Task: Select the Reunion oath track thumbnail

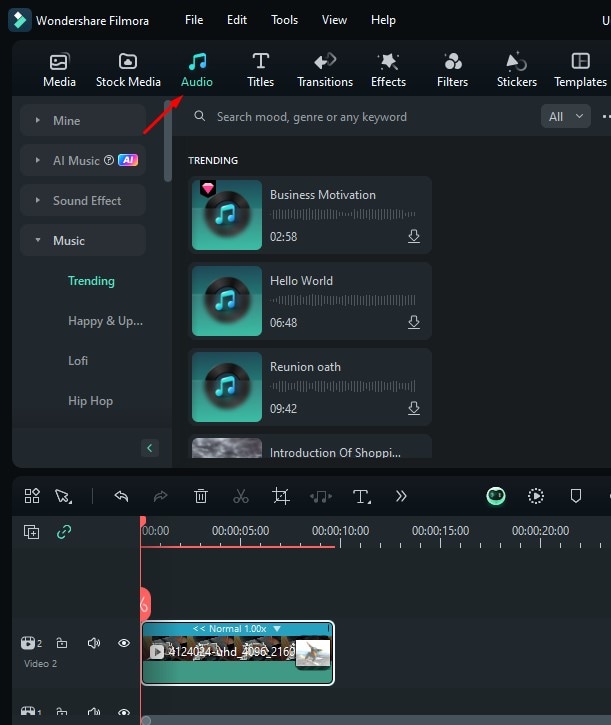Action: click(x=227, y=387)
